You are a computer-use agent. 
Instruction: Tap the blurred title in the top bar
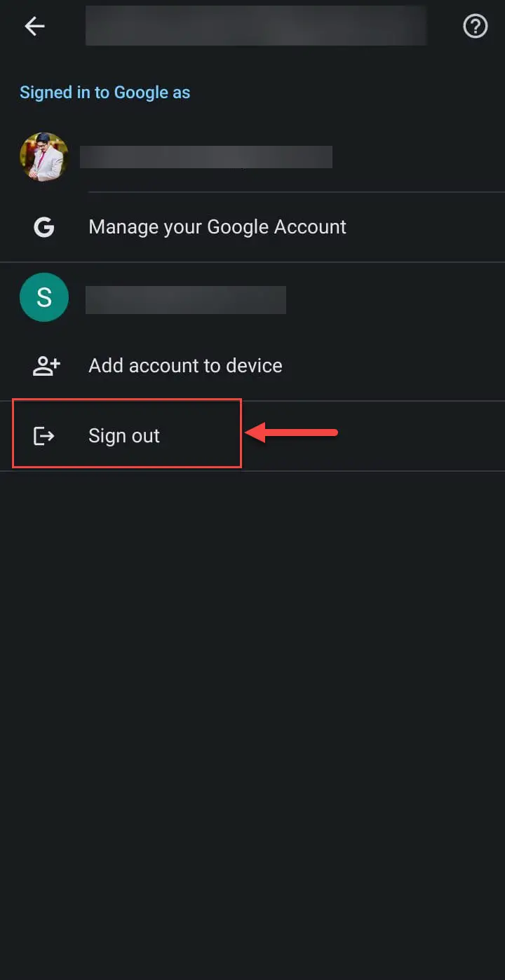256,27
